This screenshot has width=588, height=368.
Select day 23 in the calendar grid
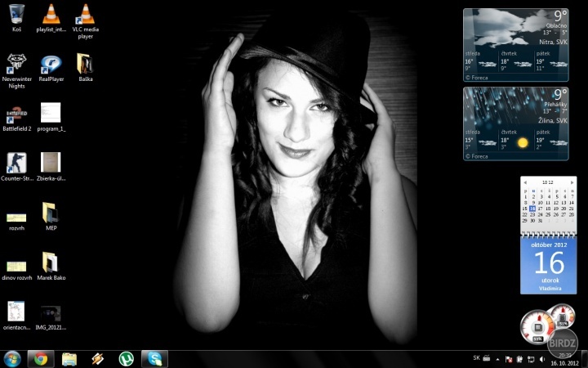532,214
